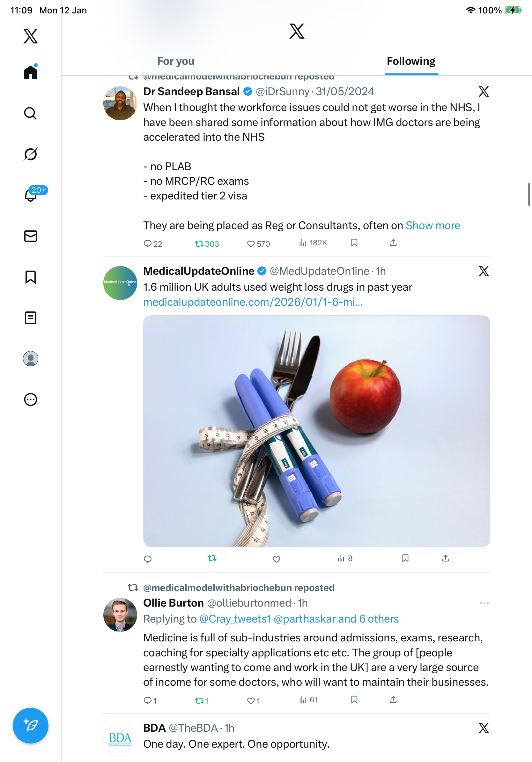532x762 pixels.
Task: Open the sidebar More options circle
Action: coord(31,400)
